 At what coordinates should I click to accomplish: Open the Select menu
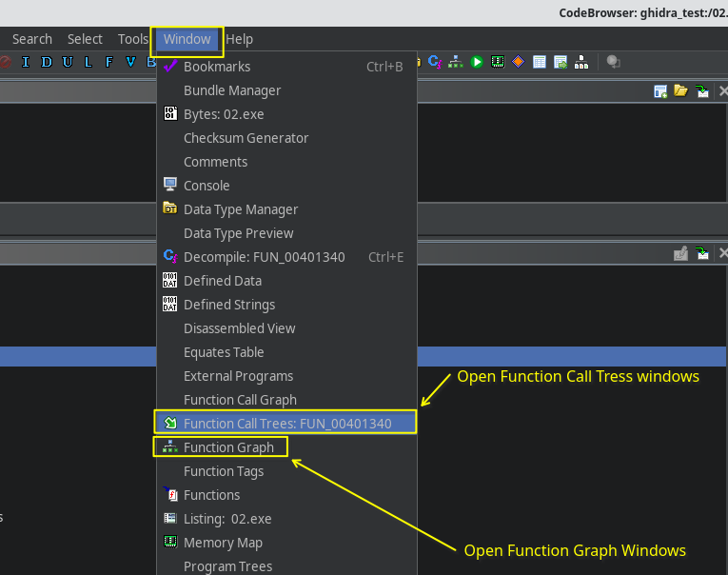(85, 39)
